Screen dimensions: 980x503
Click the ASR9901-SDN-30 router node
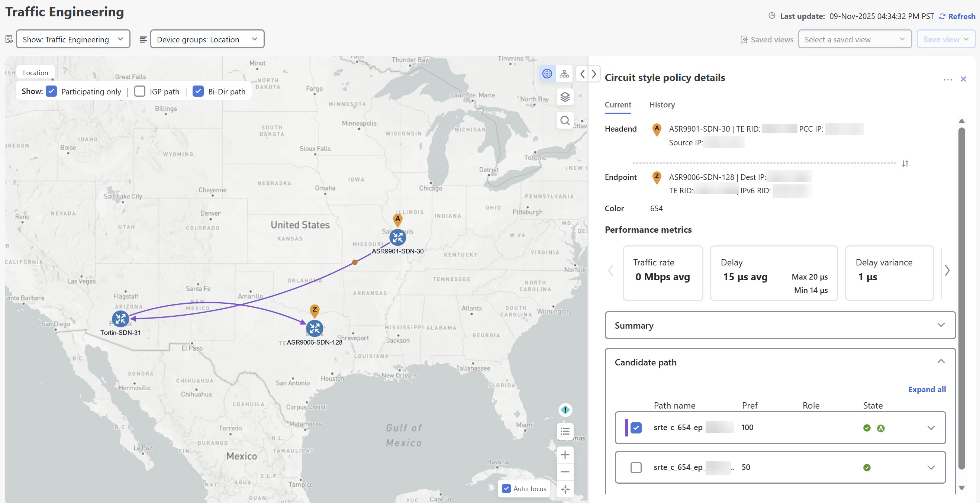(397, 238)
